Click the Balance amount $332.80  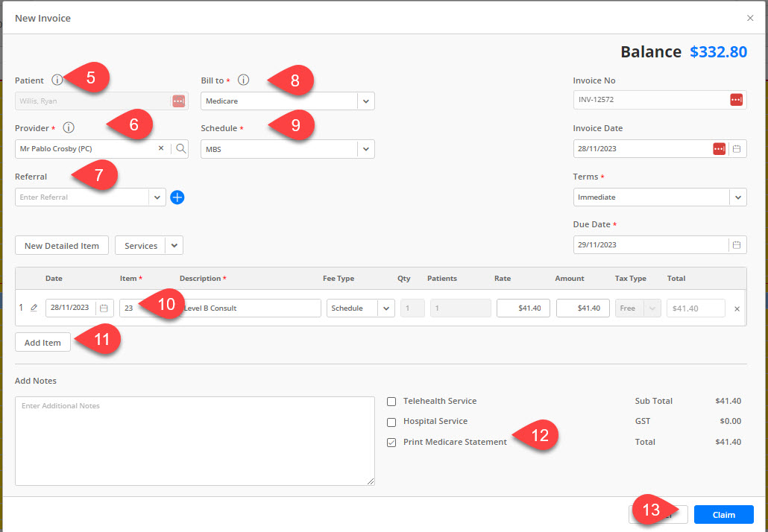[719, 52]
